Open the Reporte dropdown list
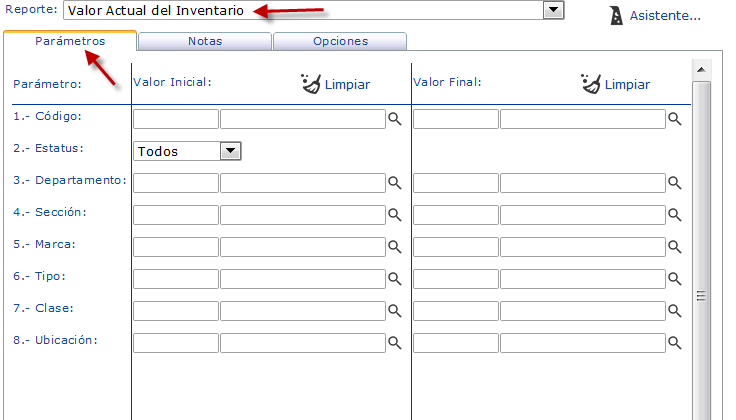The height and width of the screenshot is (420, 736). [553, 10]
